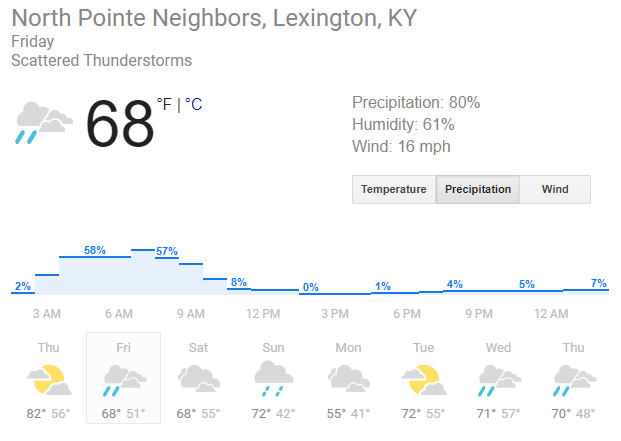The image size is (621, 441).
Task: Open the Sat 68° 55° forecast
Action: click(x=198, y=378)
